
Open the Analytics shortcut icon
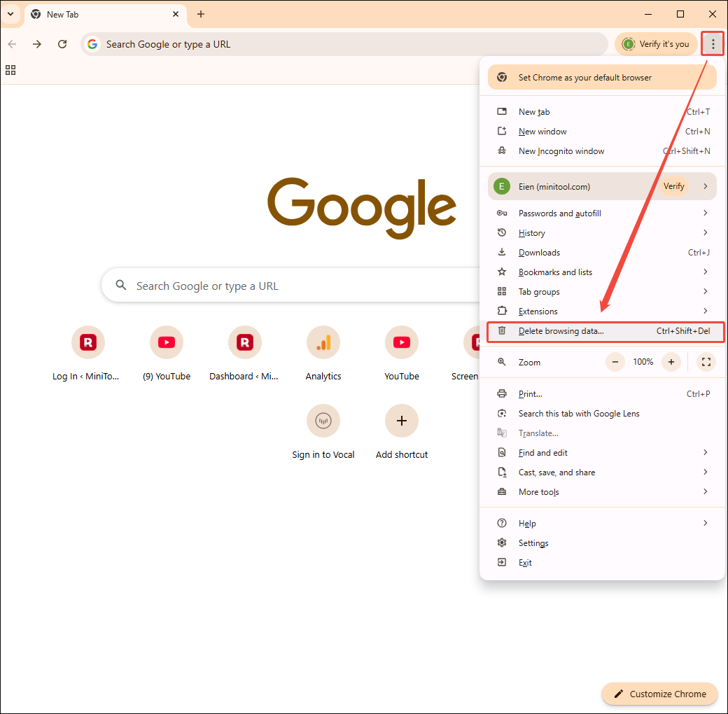click(323, 342)
